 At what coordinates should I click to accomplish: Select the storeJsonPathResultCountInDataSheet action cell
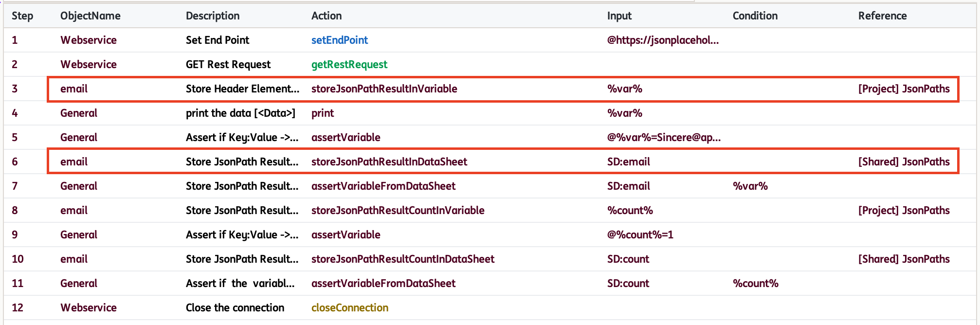coord(403,259)
